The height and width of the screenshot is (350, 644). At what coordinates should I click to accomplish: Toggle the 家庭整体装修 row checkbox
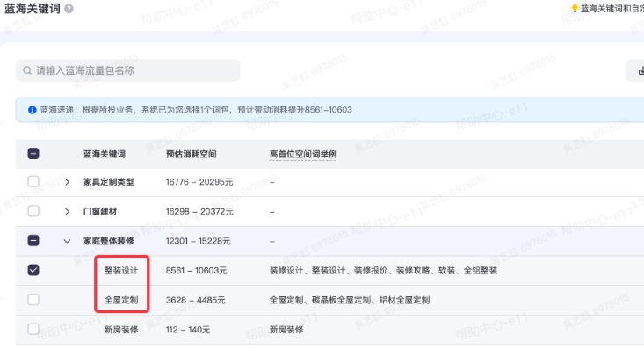[33, 241]
